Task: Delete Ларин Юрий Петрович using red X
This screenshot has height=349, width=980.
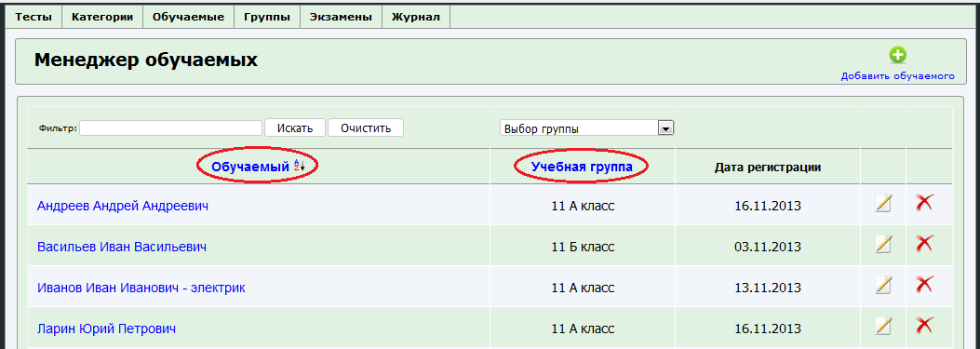Action: pos(924,325)
